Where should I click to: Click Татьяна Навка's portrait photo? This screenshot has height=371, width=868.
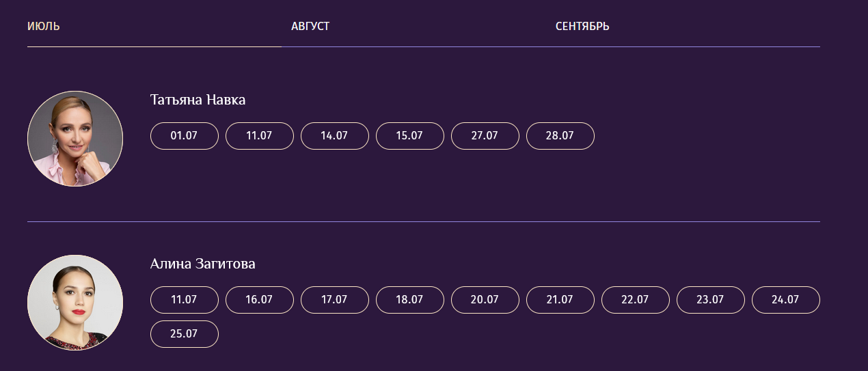coord(75,139)
